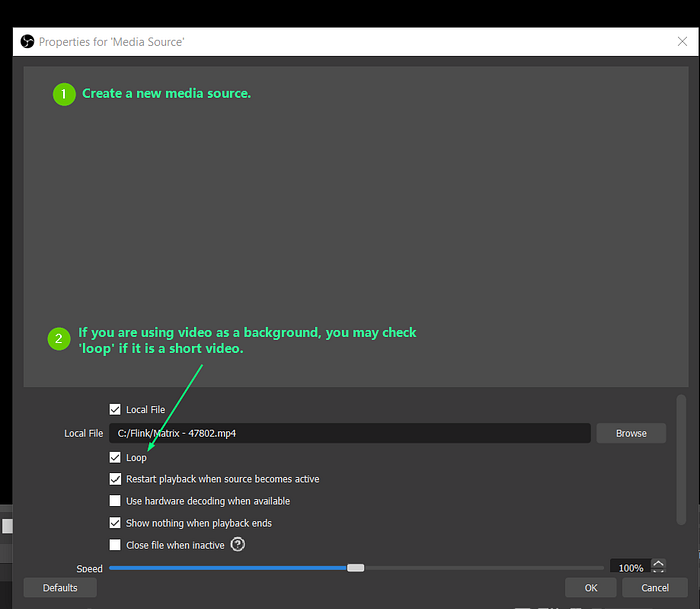Viewport: 700px width, 609px height.
Task: Increase speed using the up stepper arrow
Action: [658, 563]
